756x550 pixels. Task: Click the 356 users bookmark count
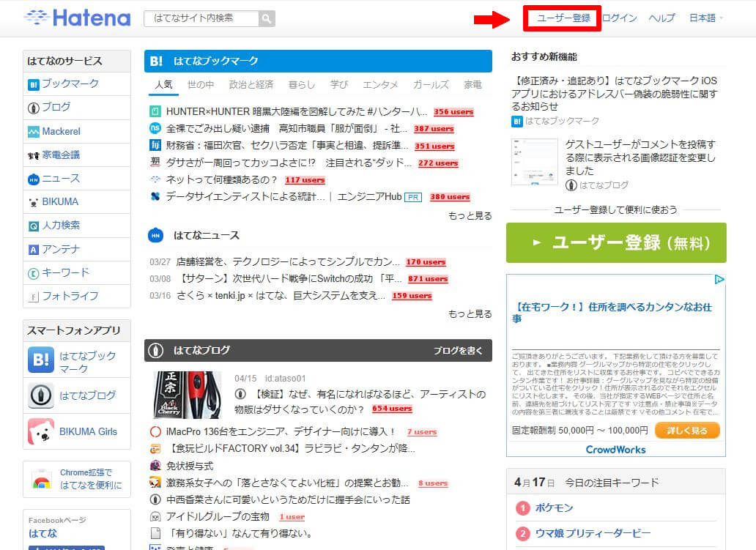coord(453,112)
